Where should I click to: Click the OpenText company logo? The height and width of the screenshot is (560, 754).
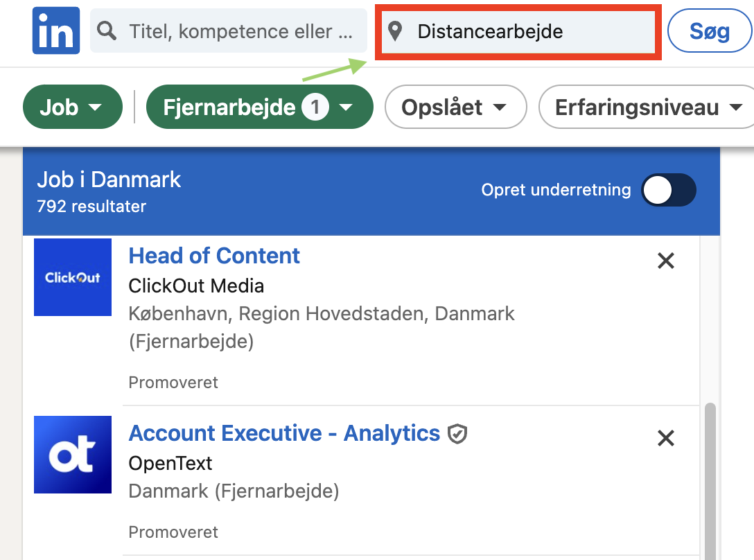point(72,455)
